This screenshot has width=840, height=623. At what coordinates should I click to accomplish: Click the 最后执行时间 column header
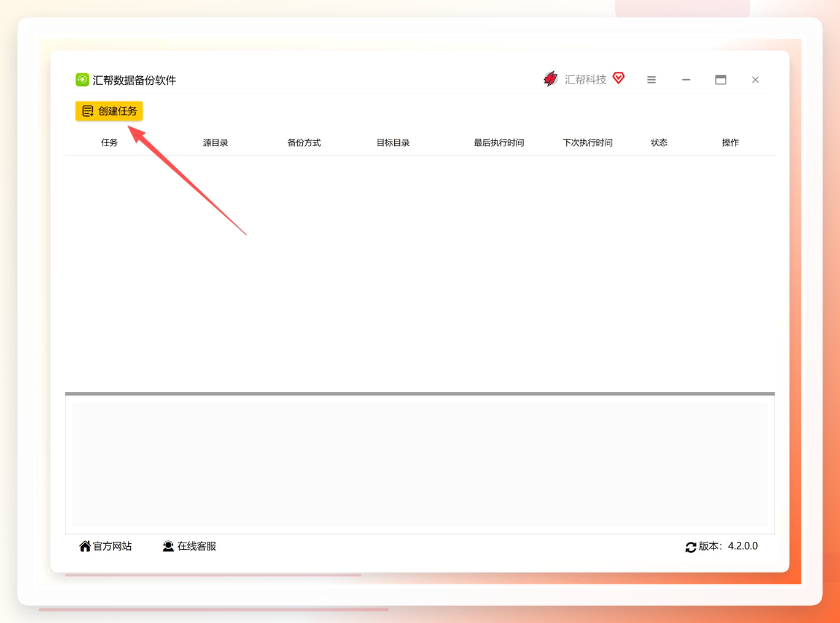point(499,143)
